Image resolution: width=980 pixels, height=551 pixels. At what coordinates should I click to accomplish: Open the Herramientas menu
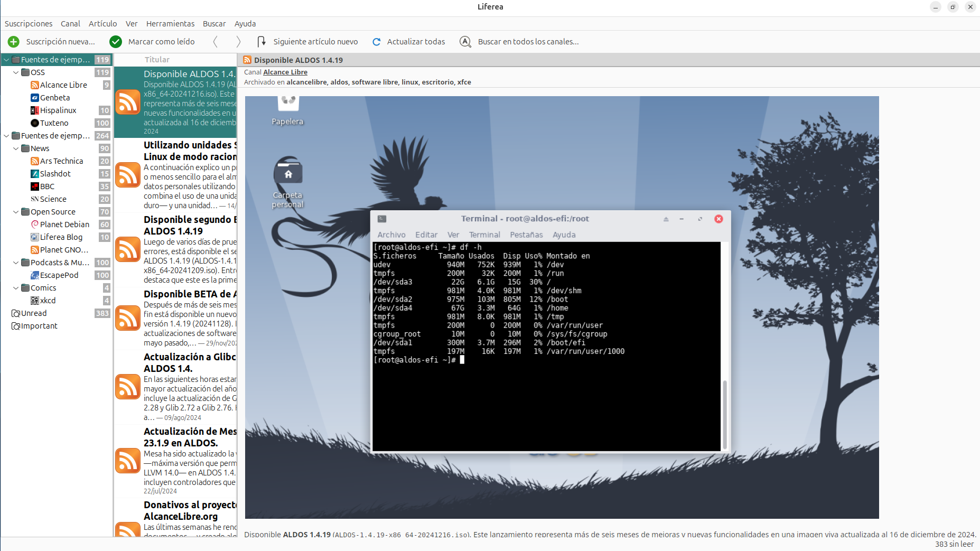coord(170,24)
